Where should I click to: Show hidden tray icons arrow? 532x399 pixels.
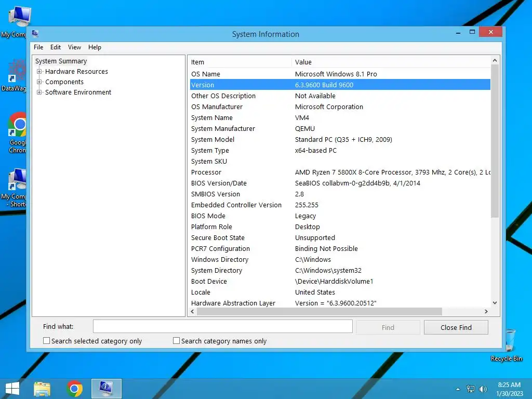(458, 389)
